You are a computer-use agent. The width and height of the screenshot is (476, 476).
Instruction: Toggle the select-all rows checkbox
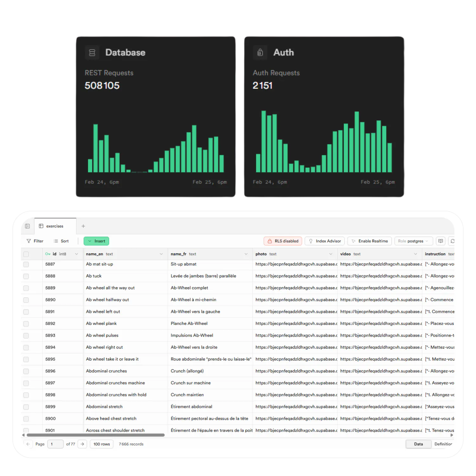click(x=26, y=254)
